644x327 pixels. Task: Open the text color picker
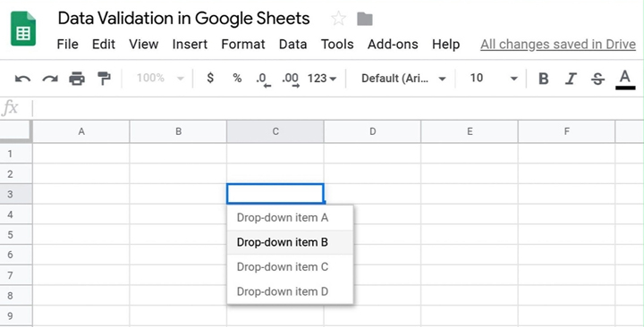[625, 79]
